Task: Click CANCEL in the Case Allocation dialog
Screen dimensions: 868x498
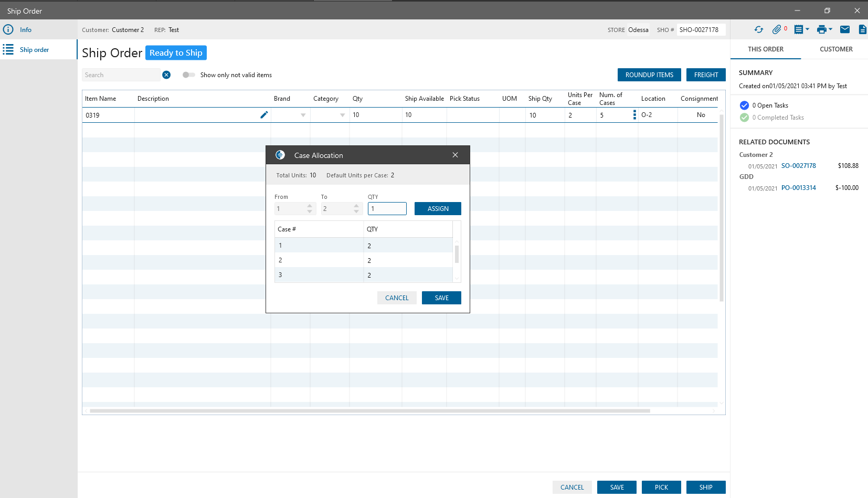Action: point(397,298)
